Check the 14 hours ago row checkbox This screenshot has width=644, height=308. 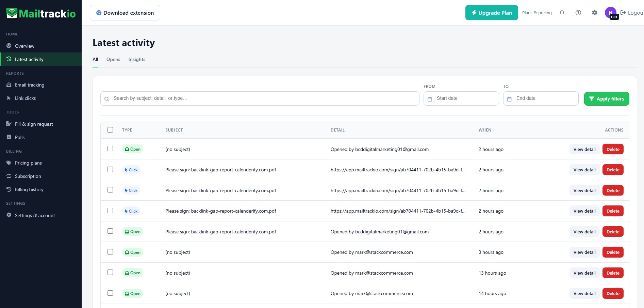pyautogui.click(x=110, y=293)
